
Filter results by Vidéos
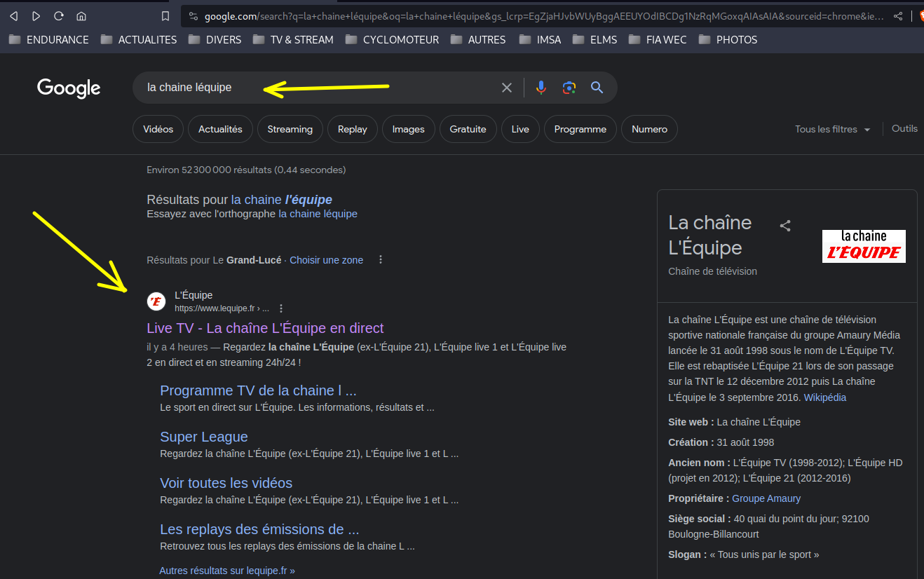(158, 129)
